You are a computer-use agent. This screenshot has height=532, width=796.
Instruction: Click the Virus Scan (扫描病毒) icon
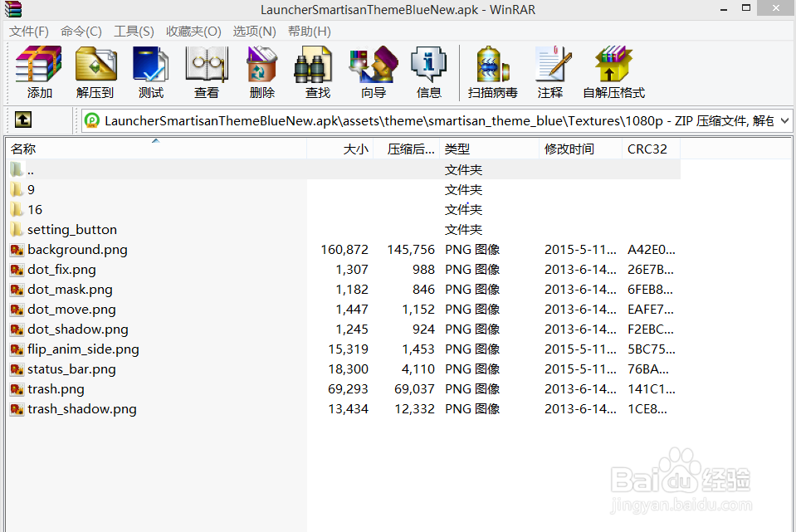point(493,64)
